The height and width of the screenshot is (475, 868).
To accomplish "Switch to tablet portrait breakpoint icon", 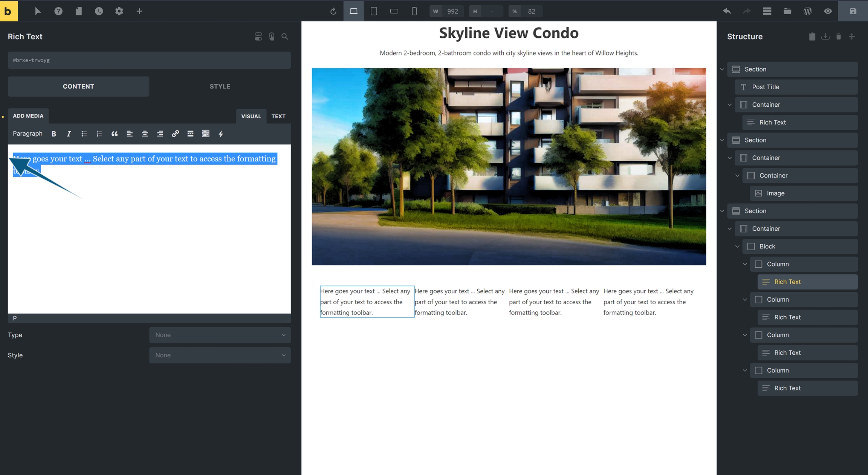I will (x=374, y=11).
